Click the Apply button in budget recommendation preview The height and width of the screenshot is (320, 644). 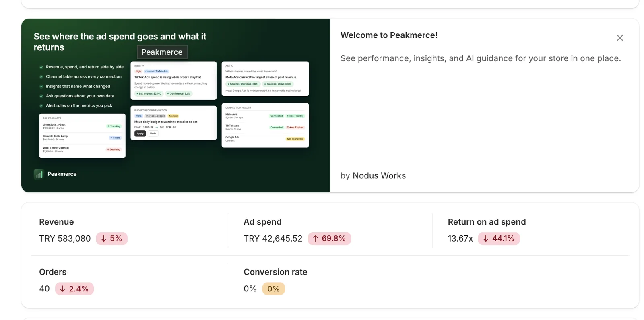pyautogui.click(x=140, y=134)
